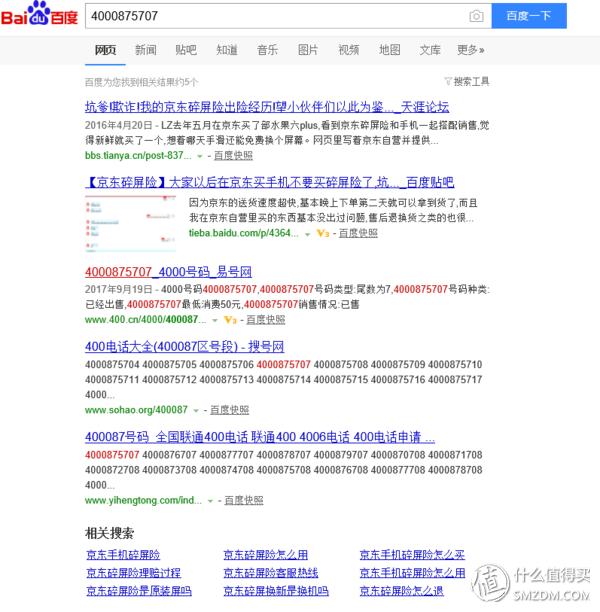Viewport: 600px width, 612px height.
Task: Open the 400087号码 全国联通400电话 result
Action: point(260,437)
